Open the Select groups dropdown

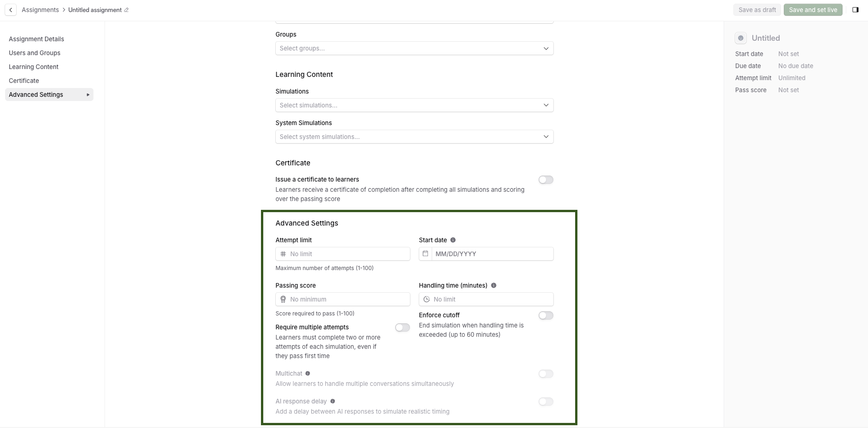pyautogui.click(x=415, y=48)
